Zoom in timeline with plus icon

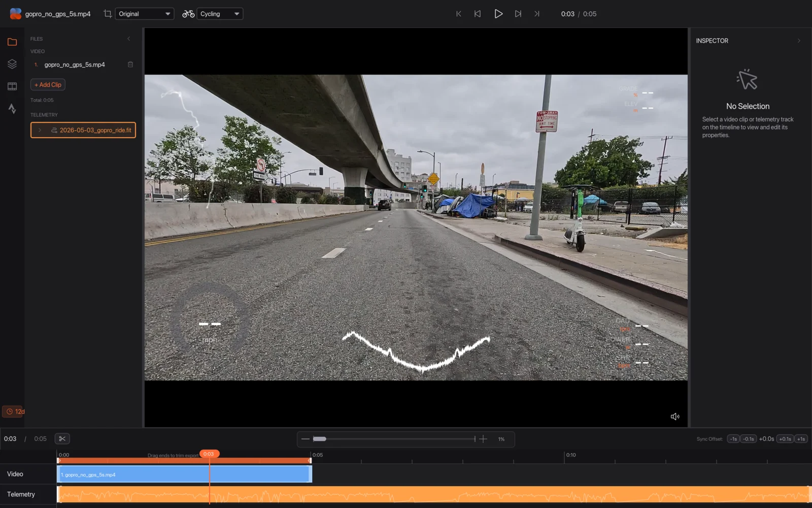[x=483, y=439]
